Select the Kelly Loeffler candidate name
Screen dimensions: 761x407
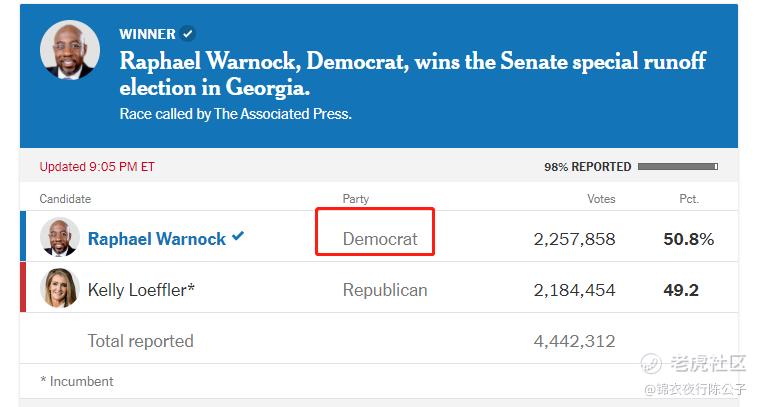[141, 290]
